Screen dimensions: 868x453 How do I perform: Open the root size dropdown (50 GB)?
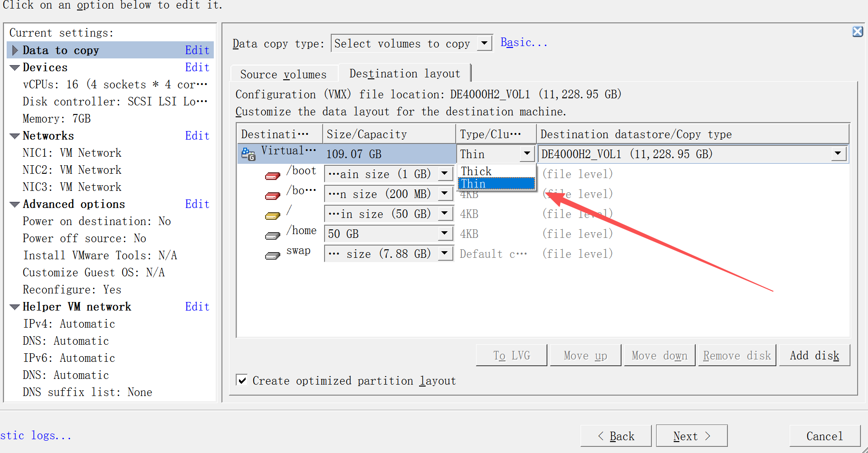pyautogui.click(x=444, y=214)
